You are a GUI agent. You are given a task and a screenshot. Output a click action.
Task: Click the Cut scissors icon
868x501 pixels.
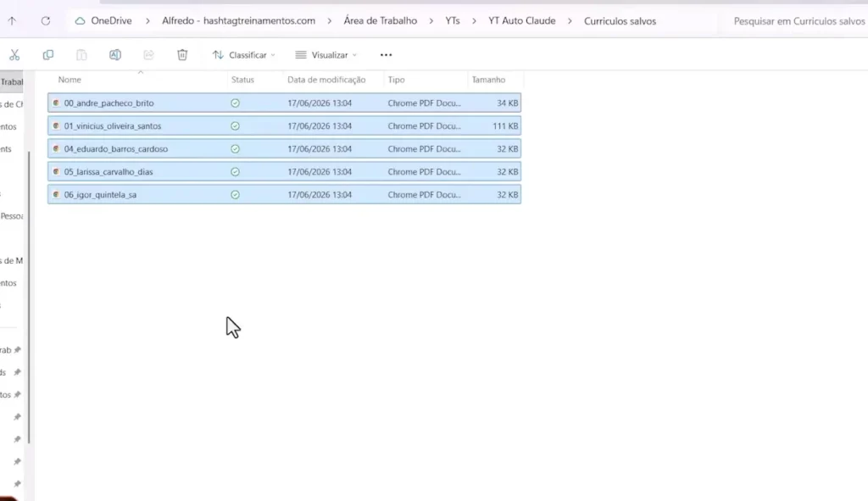pyautogui.click(x=14, y=55)
